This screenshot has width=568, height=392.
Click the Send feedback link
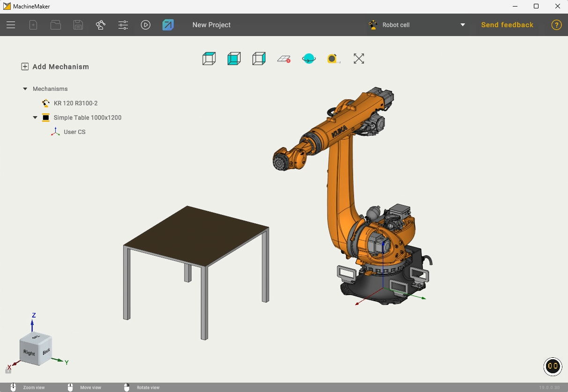507,25
